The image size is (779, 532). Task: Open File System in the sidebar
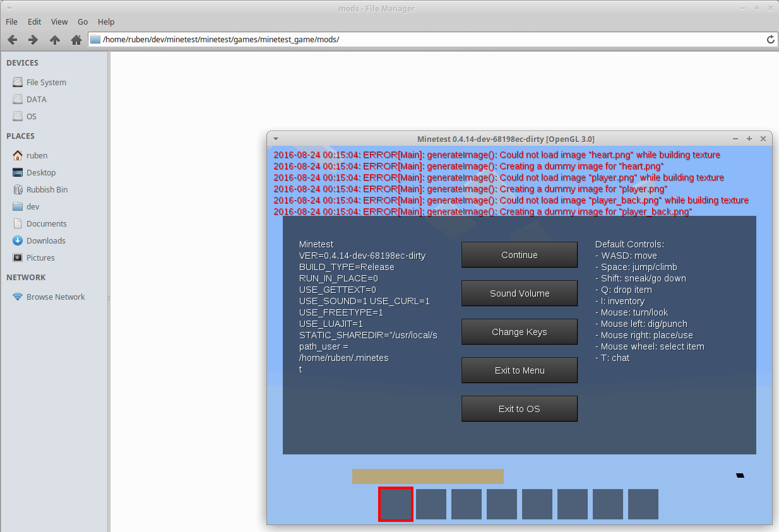click(45, 83)
